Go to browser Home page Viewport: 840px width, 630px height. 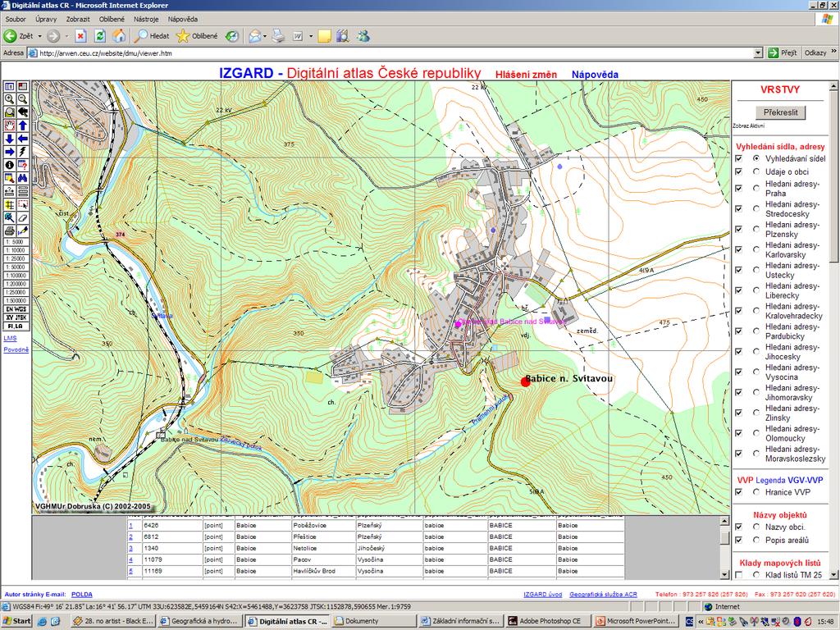pyautogui.click(x=119, y=36)
